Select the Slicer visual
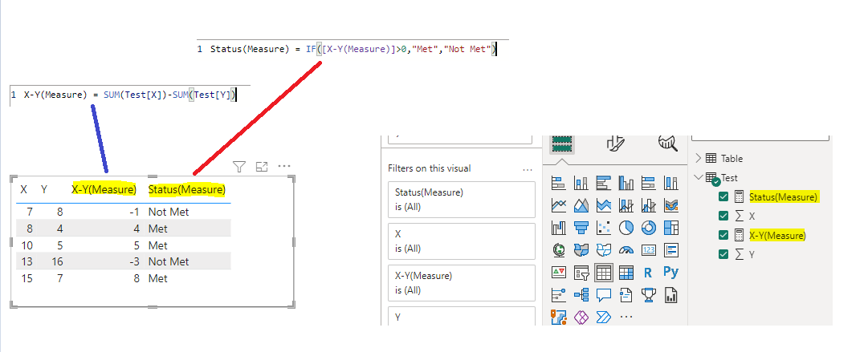Image resolution: width=868 pixels, height=352 pixels. point(581,273)
